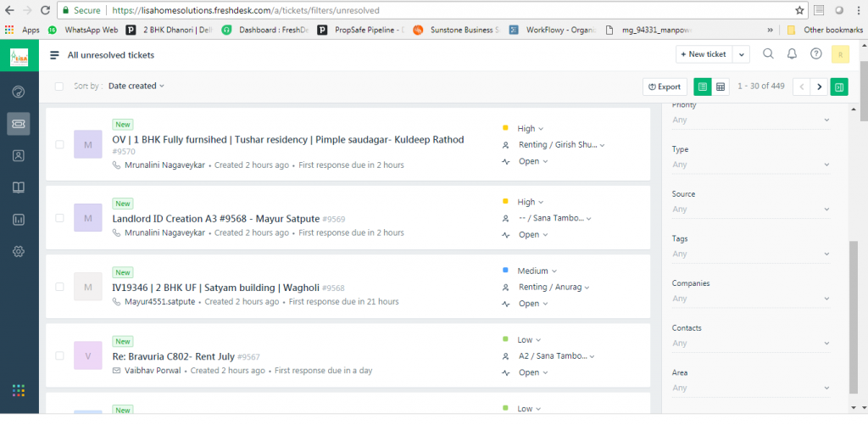Open WorkFlowy bookmark

click(553, 30)
